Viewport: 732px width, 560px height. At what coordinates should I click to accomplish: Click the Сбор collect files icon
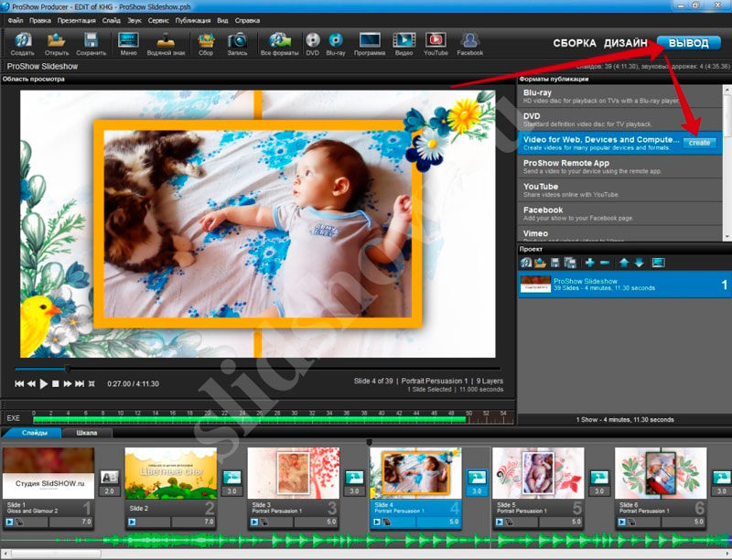tap(206, 43)
